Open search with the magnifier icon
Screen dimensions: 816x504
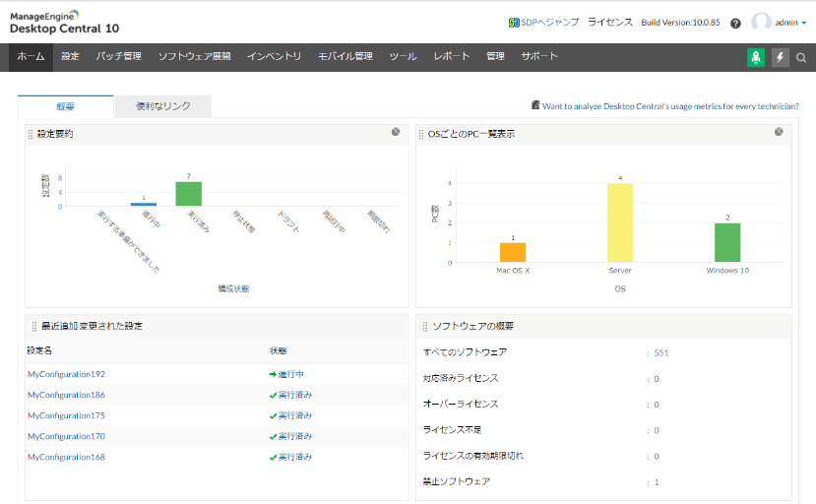801,57
